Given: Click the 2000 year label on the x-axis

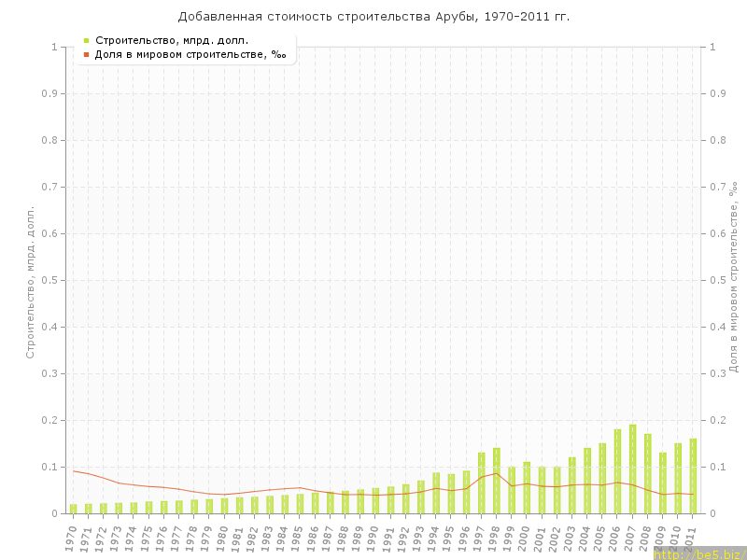Looking at the screenshot, I should (x=526, y=539).
